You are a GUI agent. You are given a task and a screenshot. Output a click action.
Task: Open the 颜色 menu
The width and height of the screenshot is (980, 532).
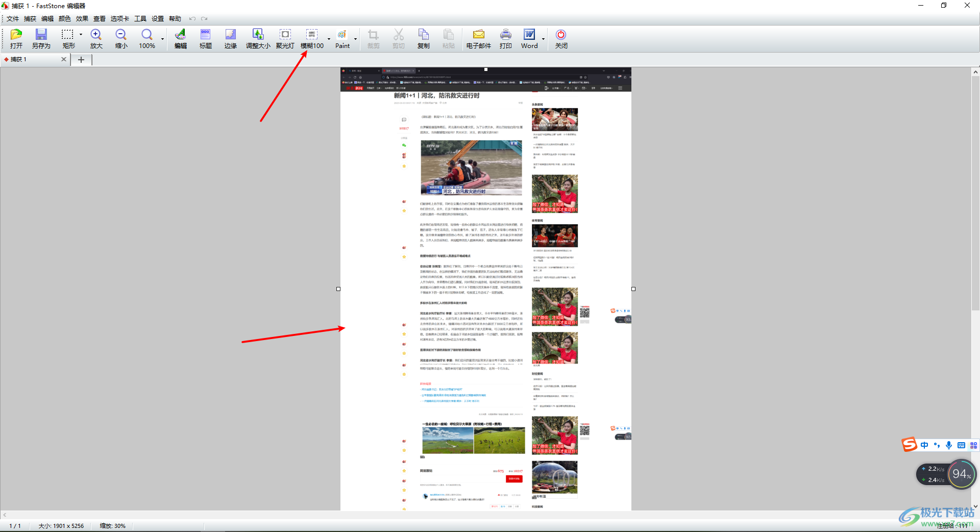click(65, 19)
